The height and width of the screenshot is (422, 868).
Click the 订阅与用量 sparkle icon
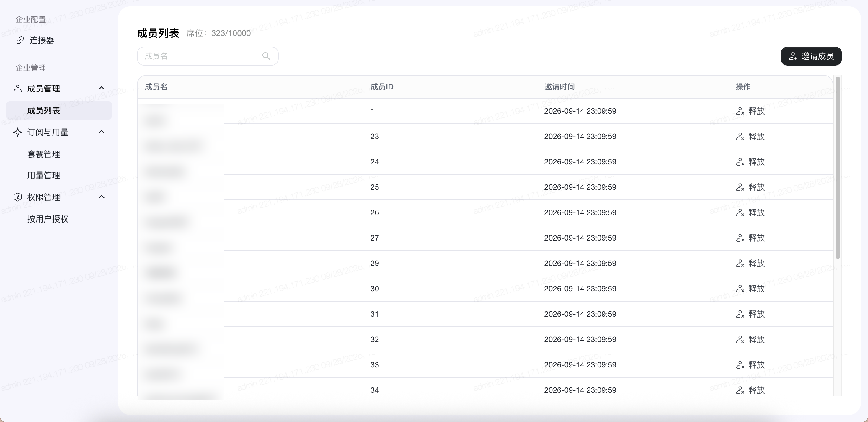click(x=17, y=132)
